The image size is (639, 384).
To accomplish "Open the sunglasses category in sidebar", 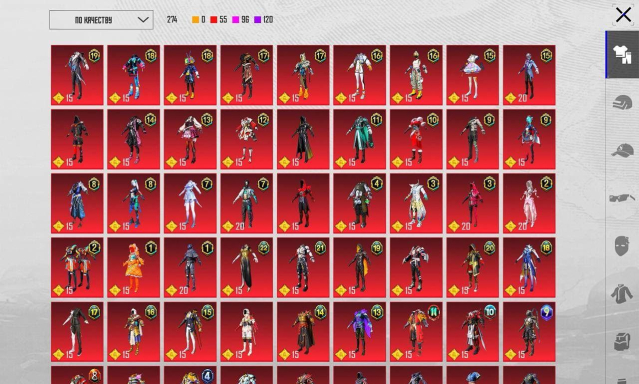I will [622, 198].
